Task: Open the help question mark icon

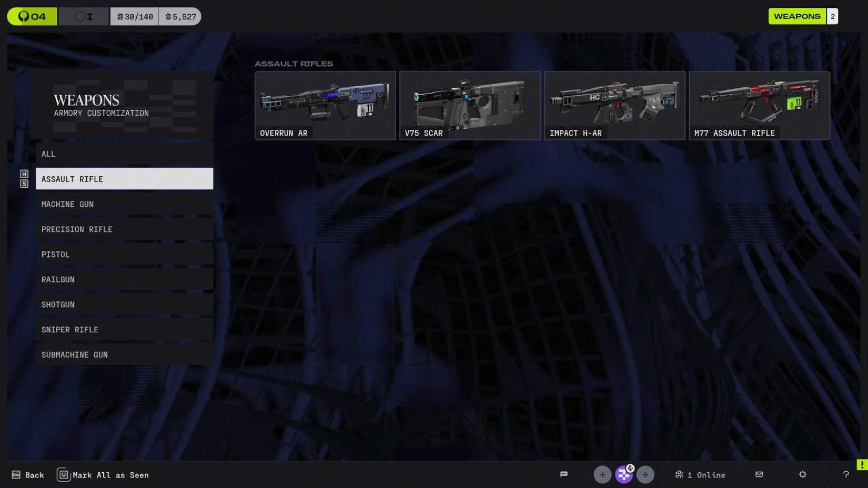Action: pyautogui.click(x=845, y=474)
